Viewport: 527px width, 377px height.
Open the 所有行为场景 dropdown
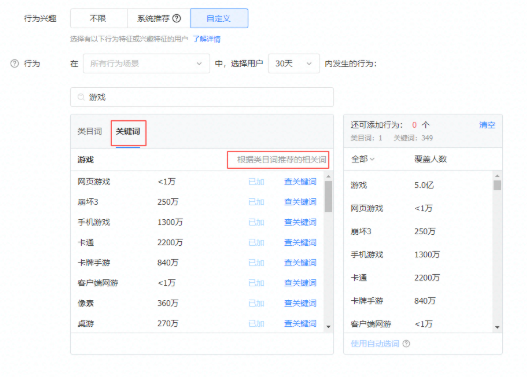[146, 64]
